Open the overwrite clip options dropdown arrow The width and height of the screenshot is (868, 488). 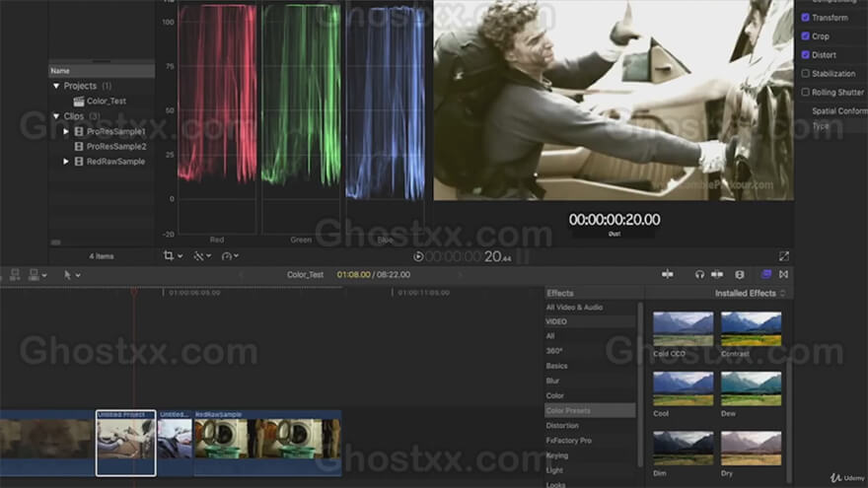coord(44,275)
